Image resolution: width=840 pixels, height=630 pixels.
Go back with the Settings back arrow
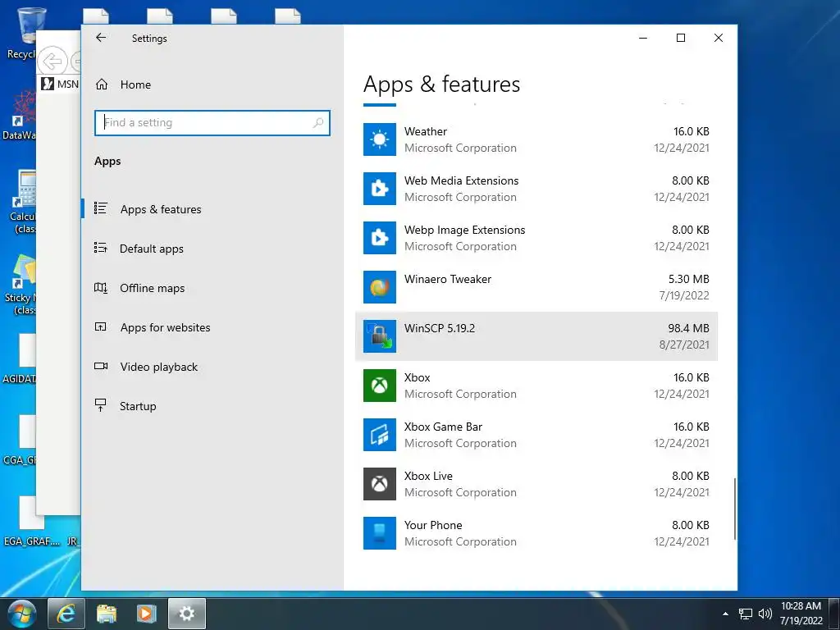(101, 38)
